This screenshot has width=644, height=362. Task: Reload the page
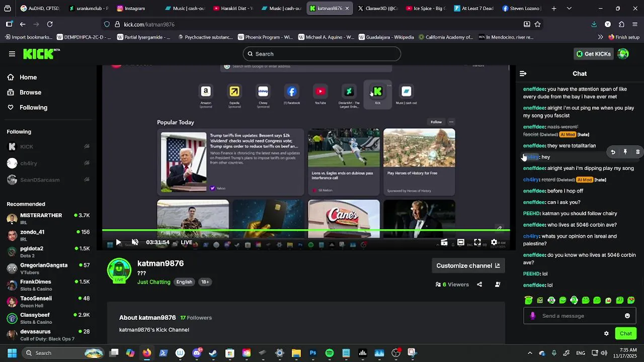click(x=50, y=24)
